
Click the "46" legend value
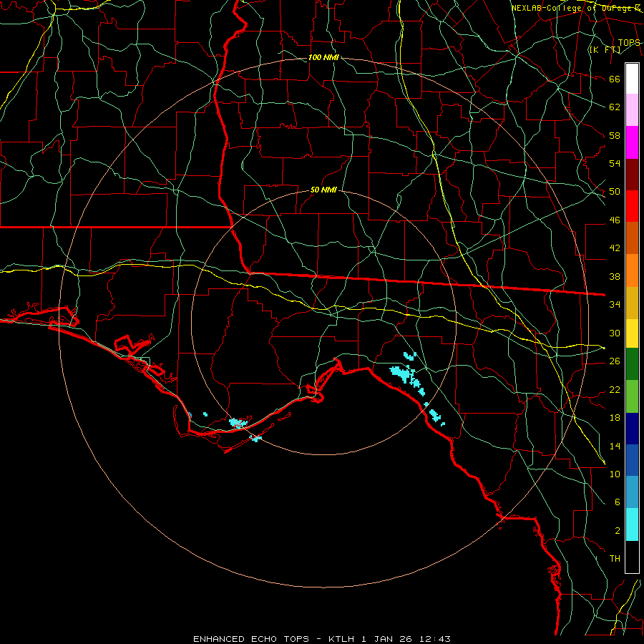click(615, 220)
